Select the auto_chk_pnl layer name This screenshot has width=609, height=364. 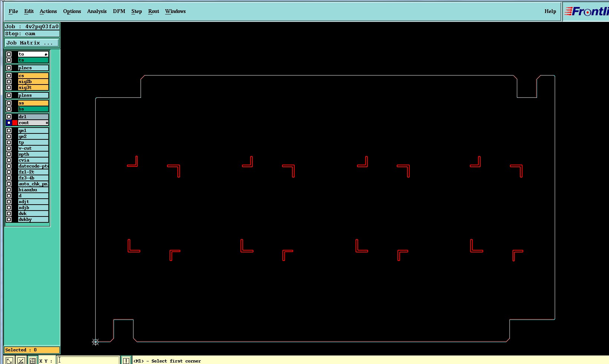click(33, 184)
